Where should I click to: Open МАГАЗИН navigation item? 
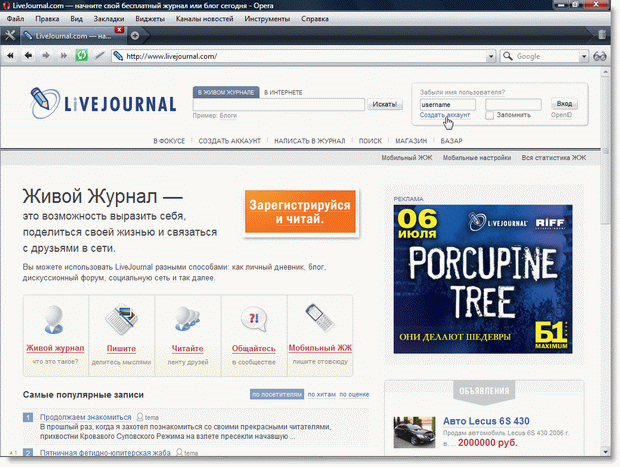pos(411,141)
